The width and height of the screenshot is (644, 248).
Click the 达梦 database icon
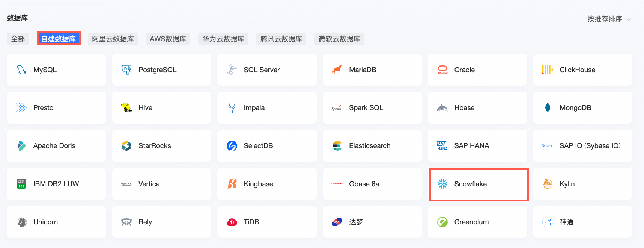[x=337, y=222]
